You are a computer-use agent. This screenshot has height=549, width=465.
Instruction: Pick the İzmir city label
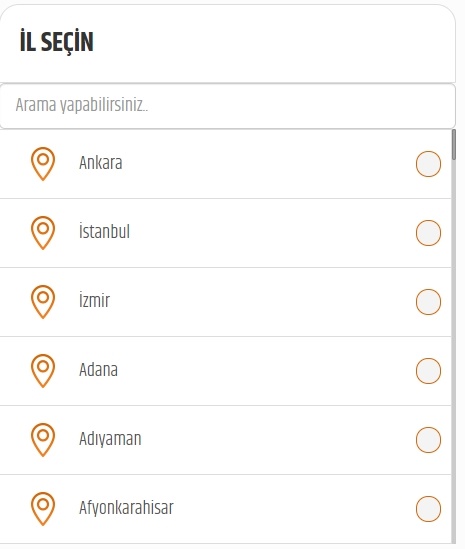pyautogui.click(x=94, y=300)
